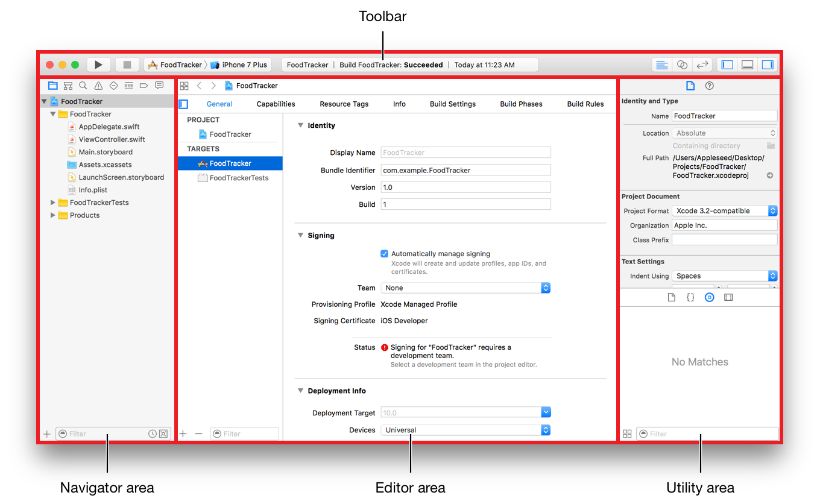820x504 pixels.
Task: Open the Location dropdown
Action: click(725, 133)
